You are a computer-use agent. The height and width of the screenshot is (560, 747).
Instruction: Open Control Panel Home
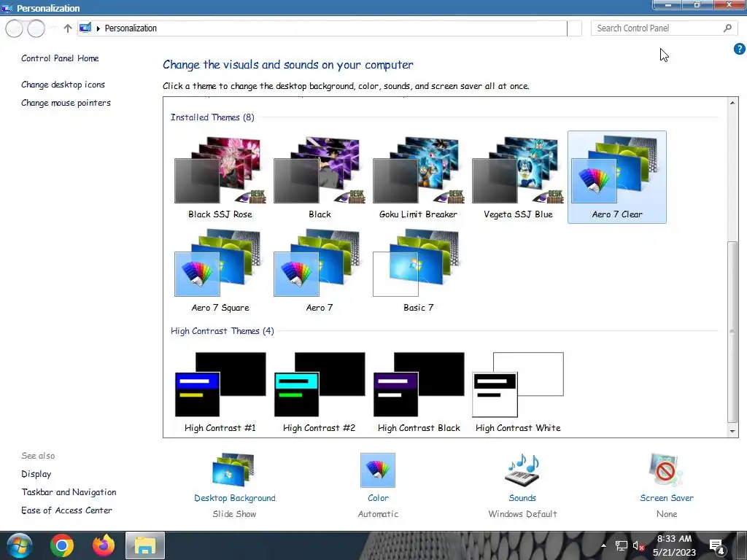pos(60,58)
